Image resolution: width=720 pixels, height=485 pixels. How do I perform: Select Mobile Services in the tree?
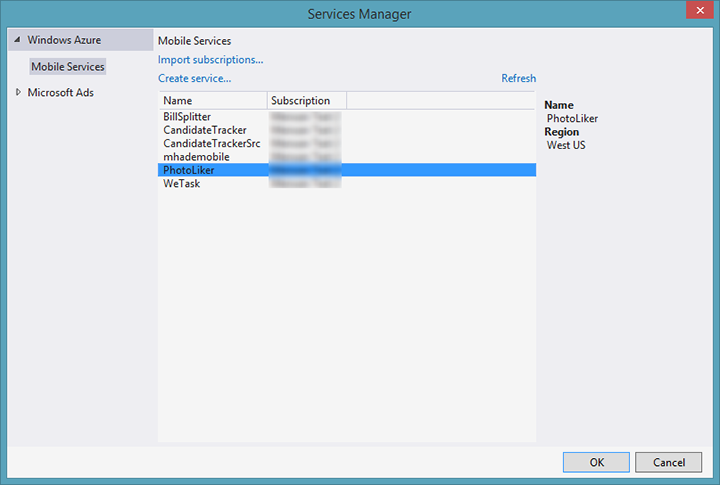68,67
